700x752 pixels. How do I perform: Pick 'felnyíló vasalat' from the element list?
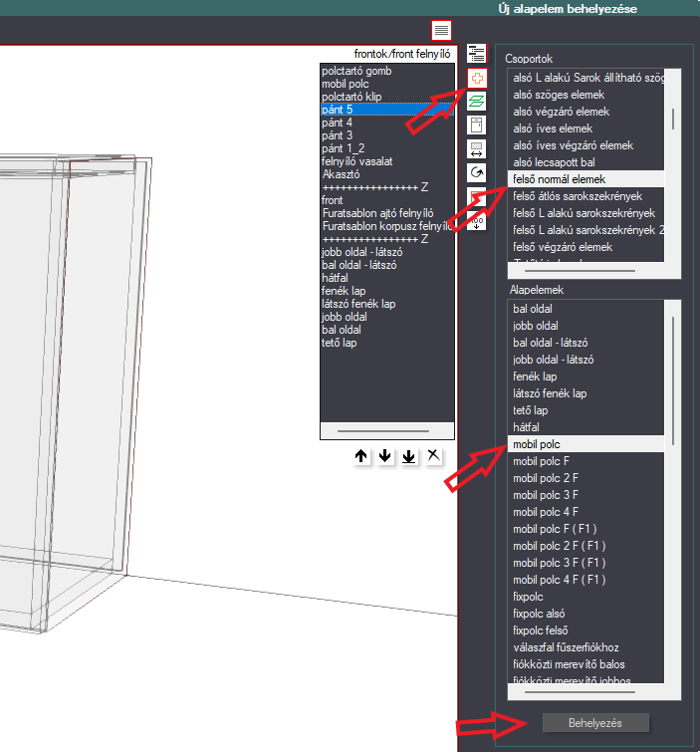pyautogui.click(x=357, y=161)
